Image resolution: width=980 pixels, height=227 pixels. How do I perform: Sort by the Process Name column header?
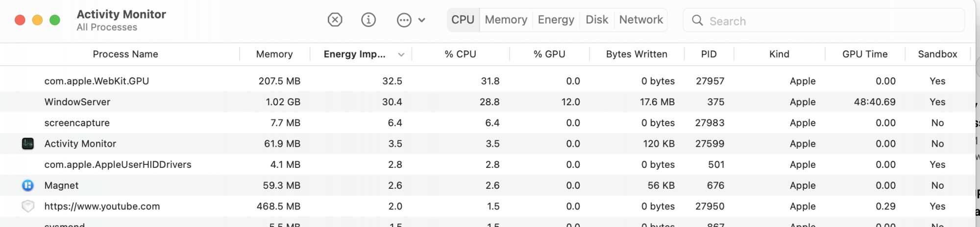tap(125, 54)
